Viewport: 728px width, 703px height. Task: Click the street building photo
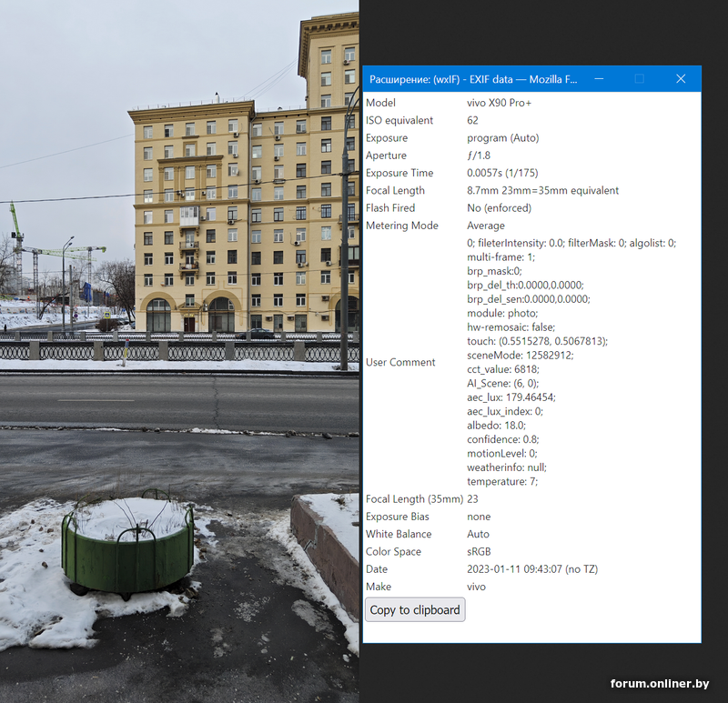[179, 351]
